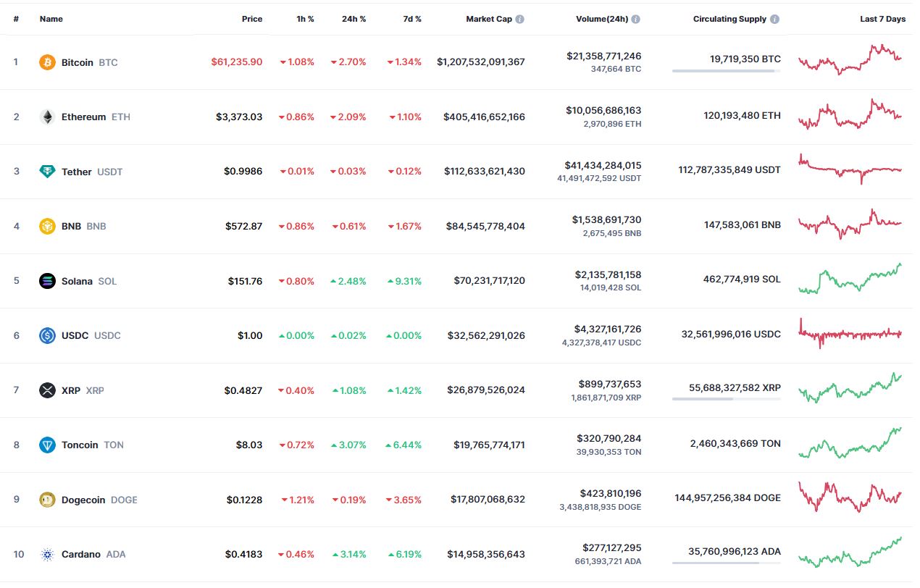Click the Market Cap info icon
The image size is (920, 588).
520,20
